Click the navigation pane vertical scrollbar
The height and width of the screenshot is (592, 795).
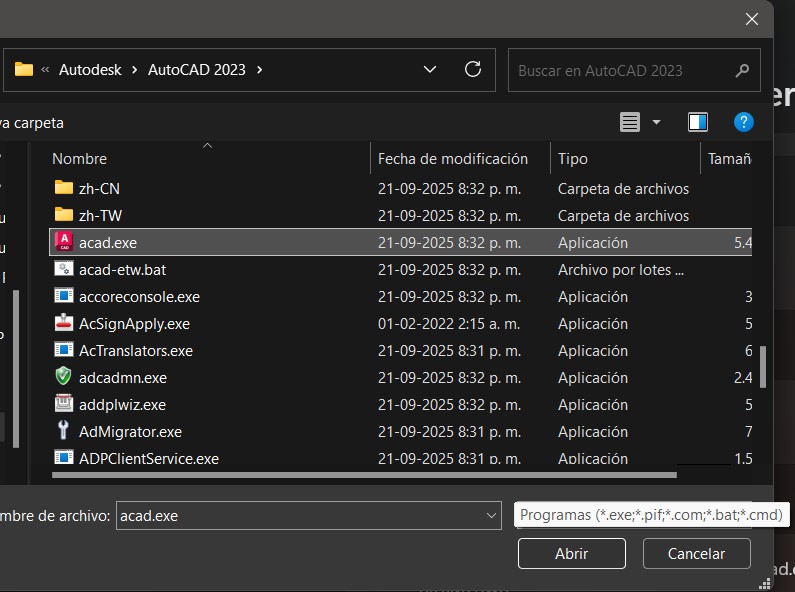pyautogui.click(x=16, y=369)
